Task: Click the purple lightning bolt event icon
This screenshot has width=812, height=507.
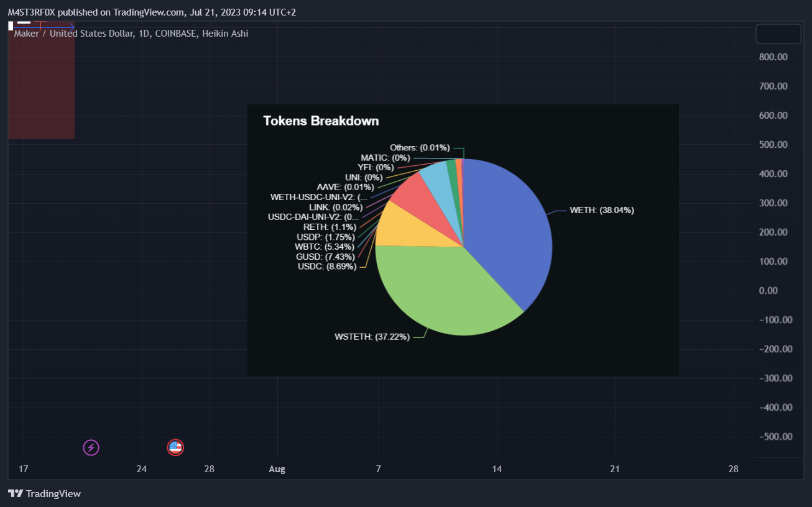Action: (x=91, y=447)
